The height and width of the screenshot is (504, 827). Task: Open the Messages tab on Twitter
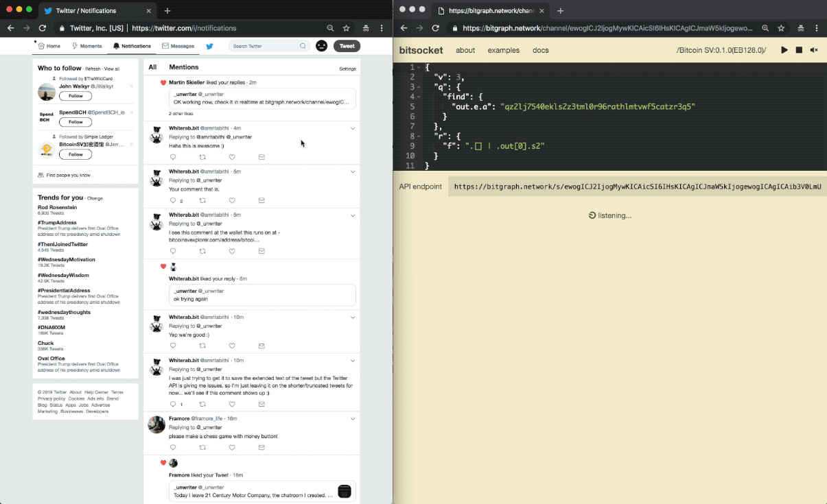coord(178,46)
